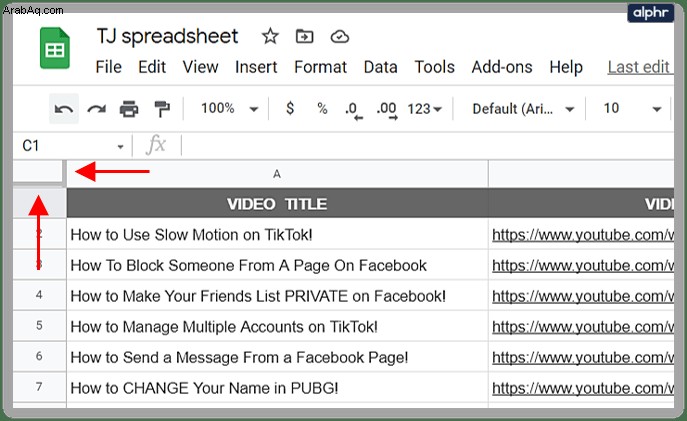Click the move to folder icon
This screenshot has height=421, width=687.
(305, 36)
